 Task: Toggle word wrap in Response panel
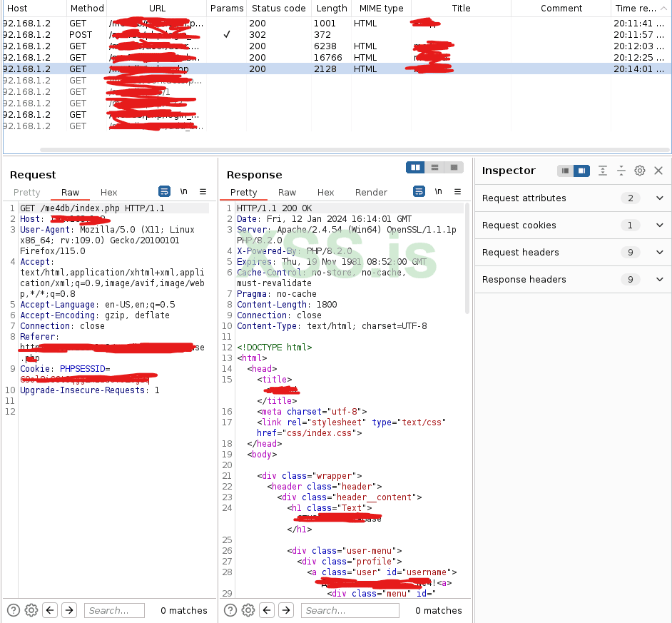pos(419,192)
